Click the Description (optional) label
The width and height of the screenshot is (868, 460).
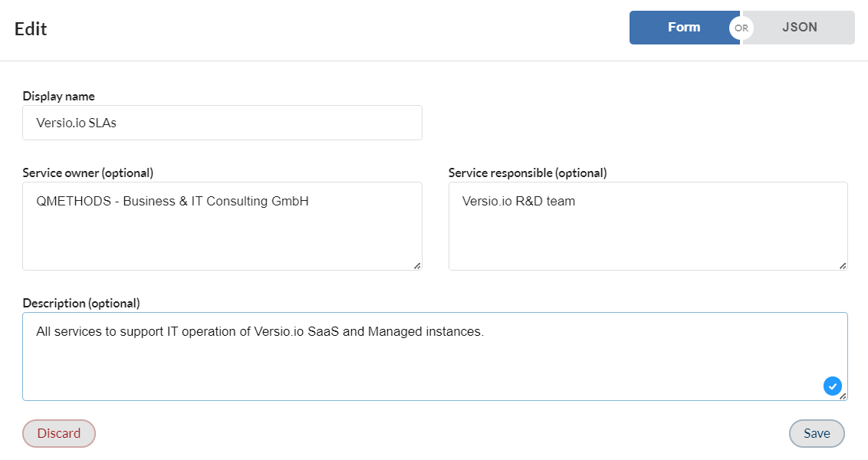81,304
